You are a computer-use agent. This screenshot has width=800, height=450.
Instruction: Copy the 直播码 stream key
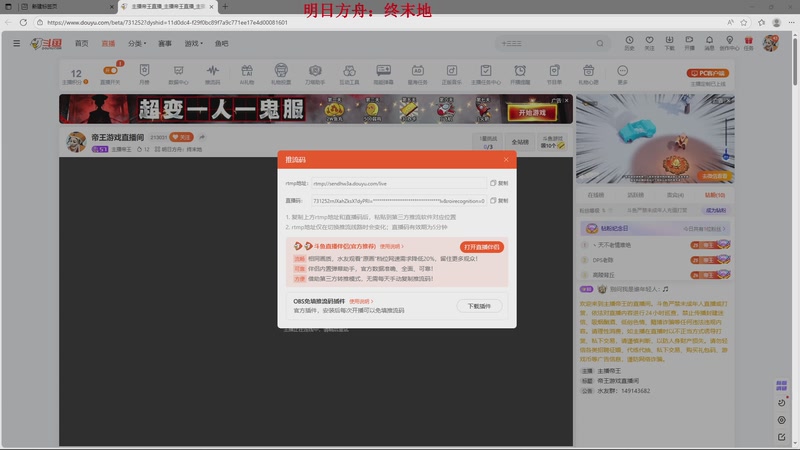tap(499, 201)
